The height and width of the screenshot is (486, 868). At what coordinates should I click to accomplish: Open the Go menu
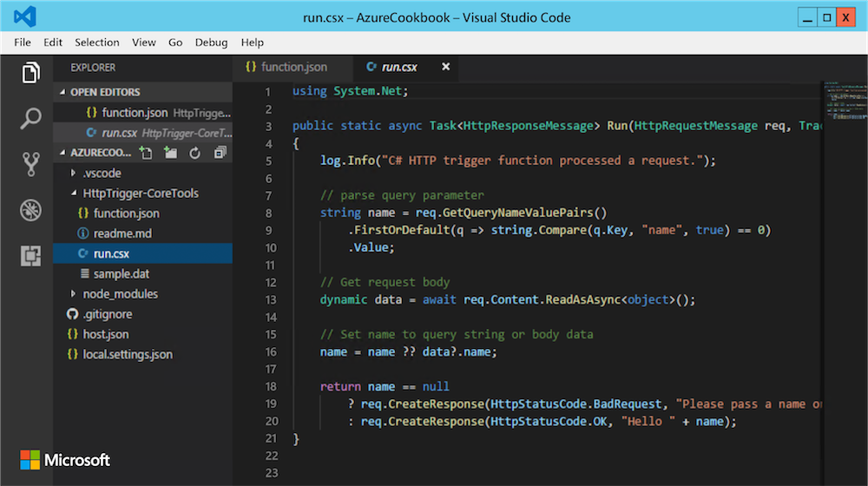coord(175,43)
